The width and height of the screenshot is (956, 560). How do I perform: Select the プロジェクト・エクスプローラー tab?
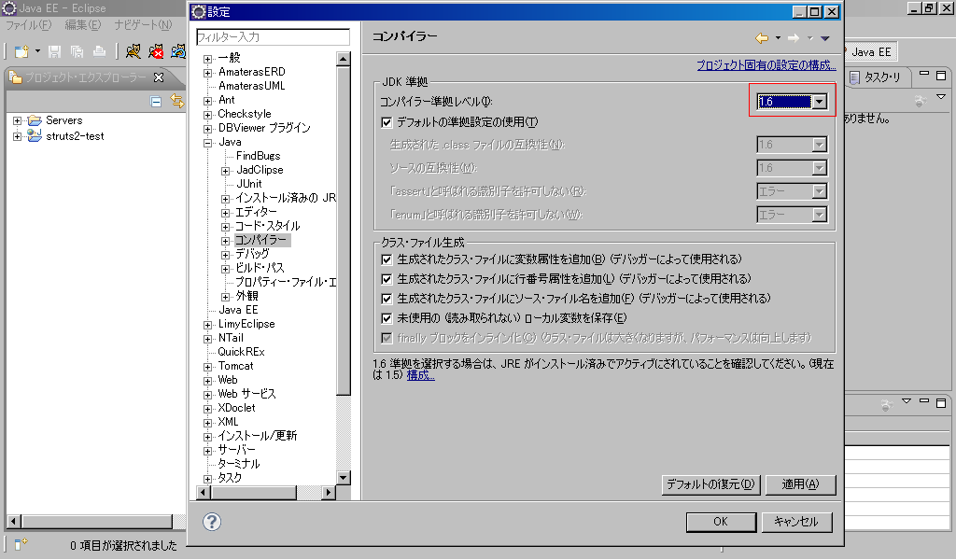click(x=86, y=77)
